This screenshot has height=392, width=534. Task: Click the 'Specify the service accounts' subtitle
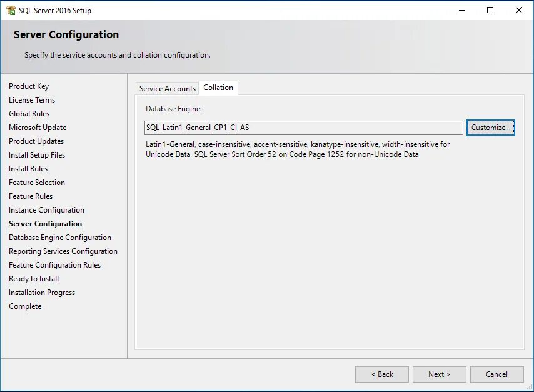[x=118, y=55]
